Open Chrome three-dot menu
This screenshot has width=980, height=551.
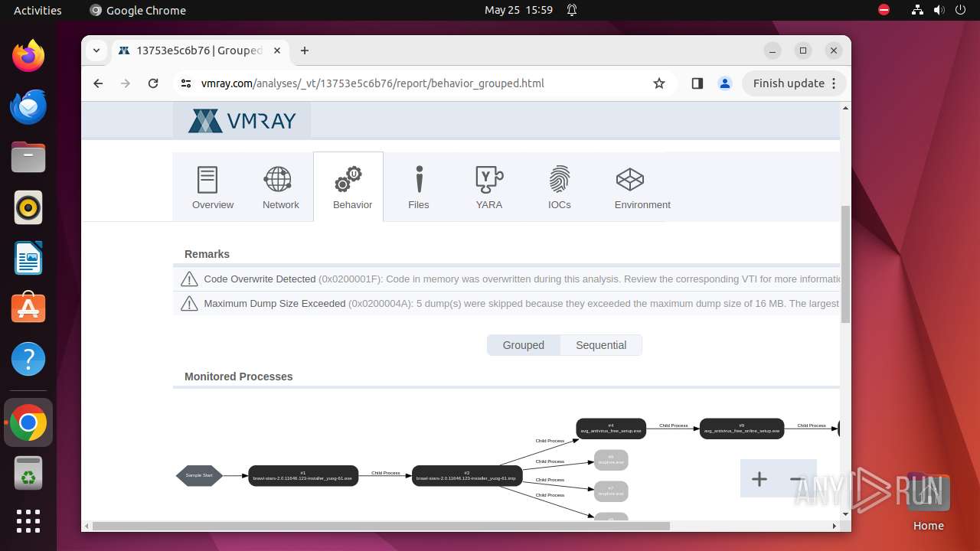click(835, 83)
